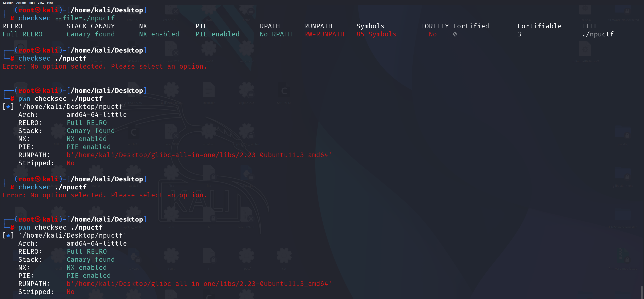The image size is (644, 299).
Task: Click 'Full RELRO' in the last pwn output
Action: (x=87, y=252)
